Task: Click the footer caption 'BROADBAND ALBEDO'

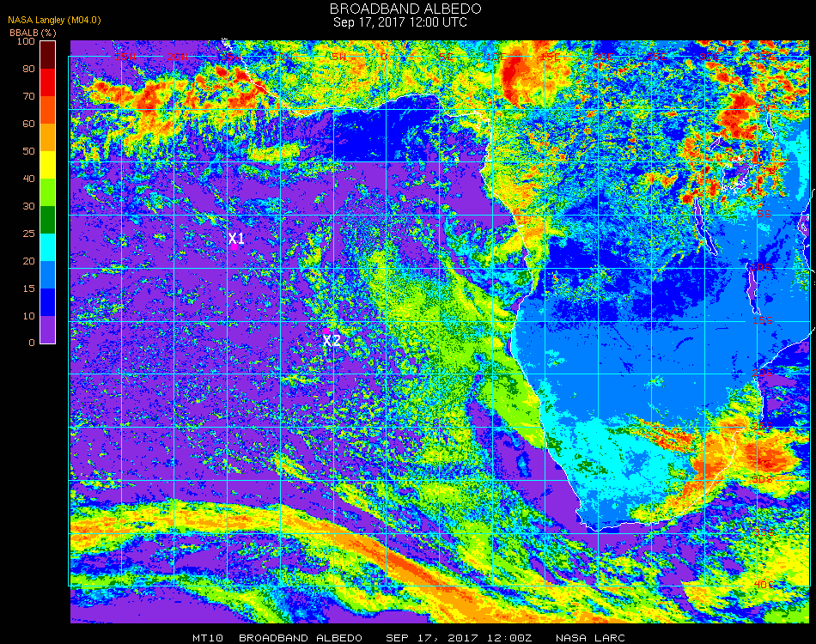Action: click(x=301, y=638)
